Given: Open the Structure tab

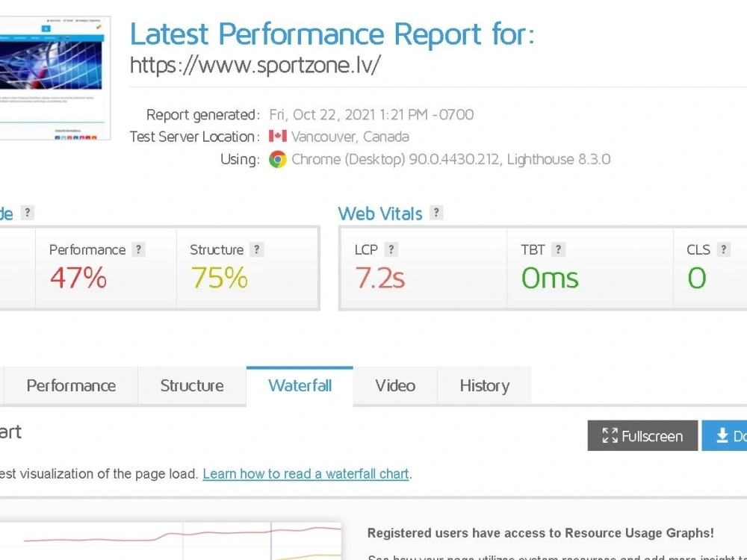Looking at the screenshot, I should (192, 386).
